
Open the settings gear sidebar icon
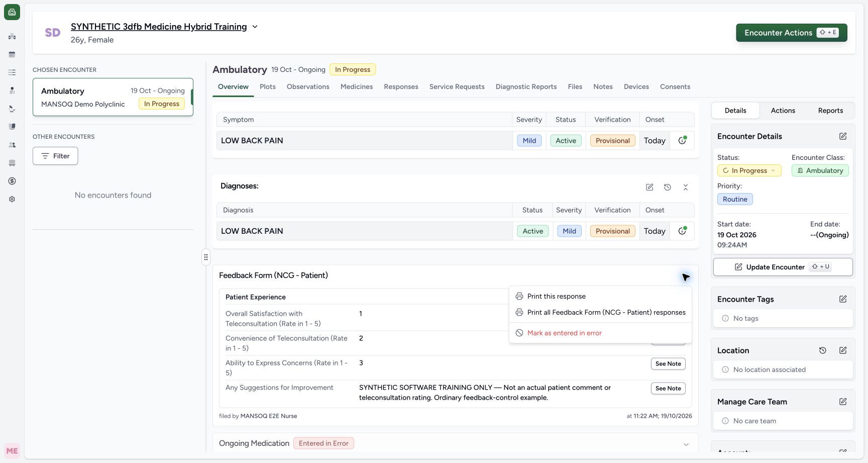tap(12, 199)
